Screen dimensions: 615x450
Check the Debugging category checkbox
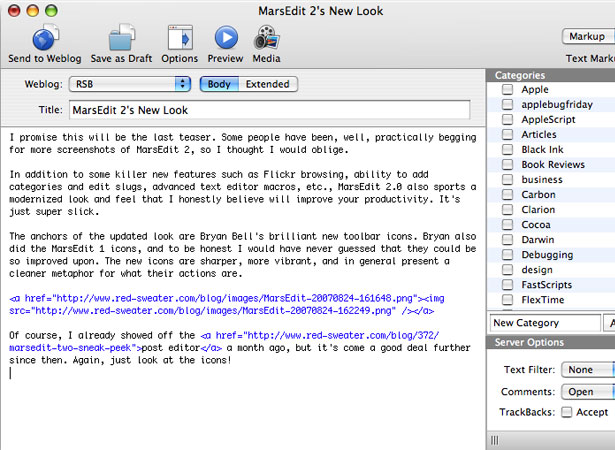508,255
